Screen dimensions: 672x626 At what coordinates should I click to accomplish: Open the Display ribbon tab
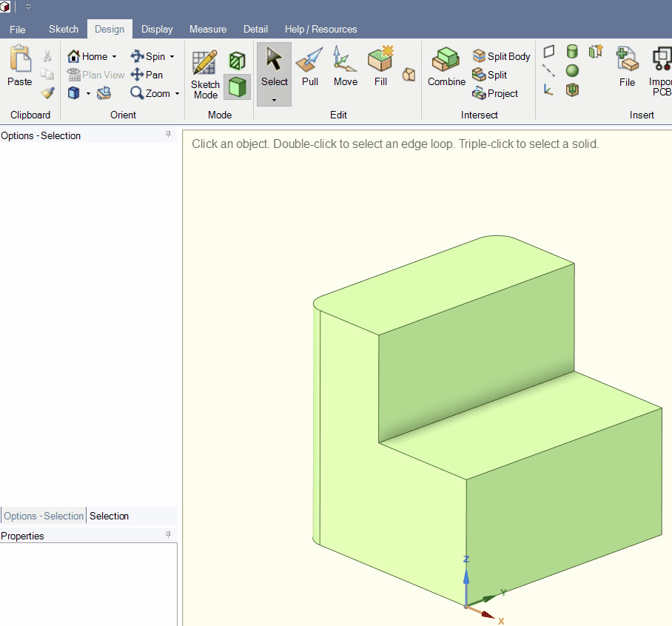coord(157,29)
